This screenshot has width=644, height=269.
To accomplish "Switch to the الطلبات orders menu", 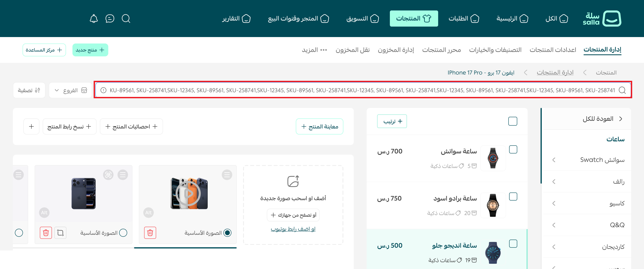I will 464,19.
